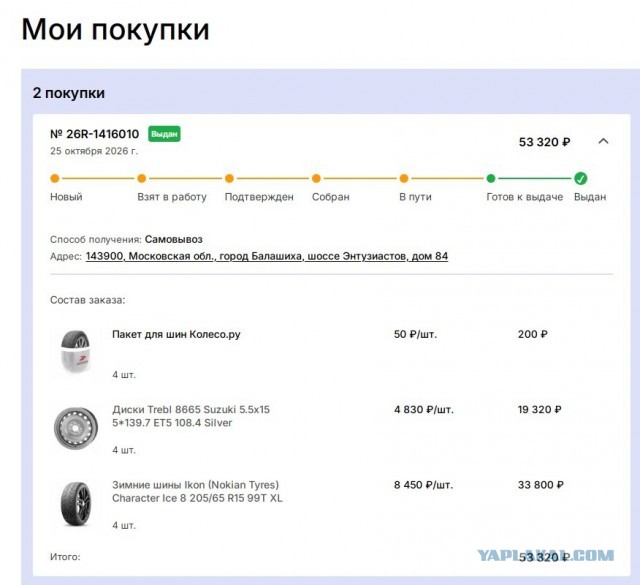Screen dimensions: 640x585
Task: Click the 4 шт. quantity under Пакет для шин
Action: pos(124,375)
